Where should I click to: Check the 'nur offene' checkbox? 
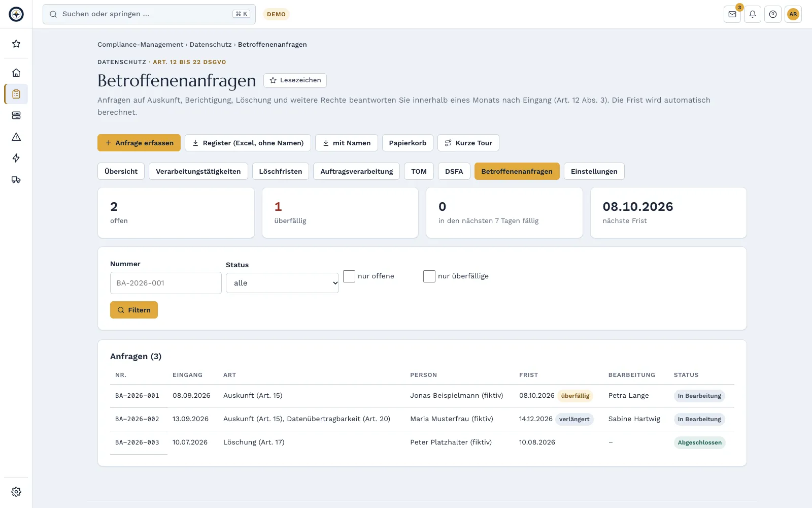(x=349, y=276)
